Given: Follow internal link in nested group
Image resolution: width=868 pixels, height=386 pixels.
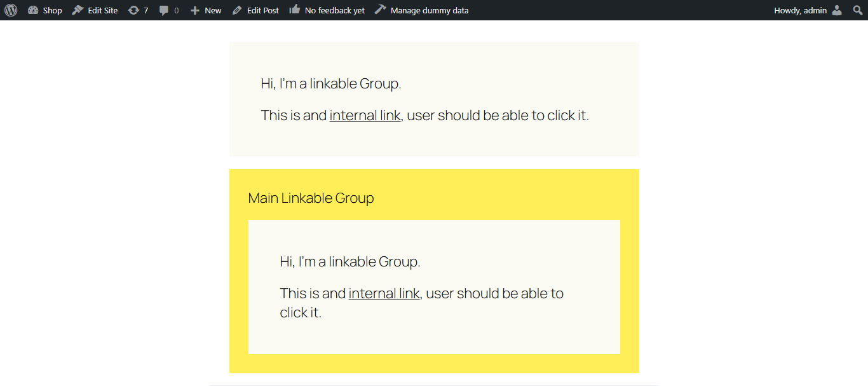Looking at the screenshot, I should pyautogui.click(x=384, y=293).
